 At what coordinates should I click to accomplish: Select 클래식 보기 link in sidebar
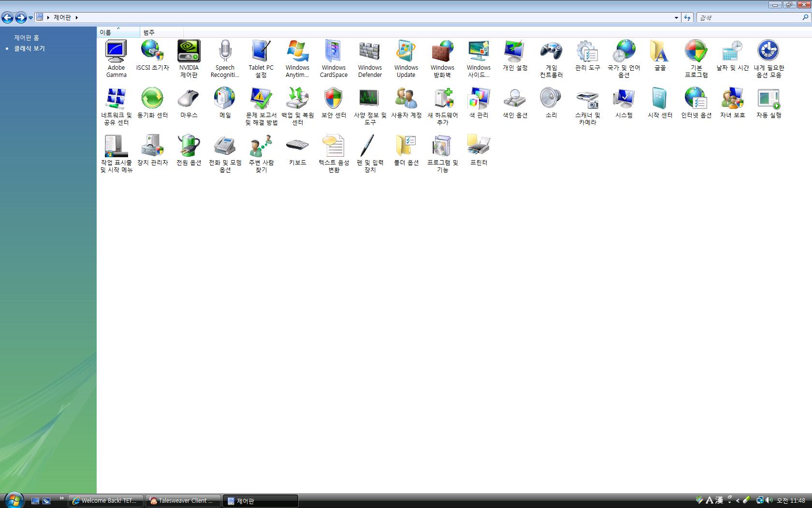[x=29, y=48]
